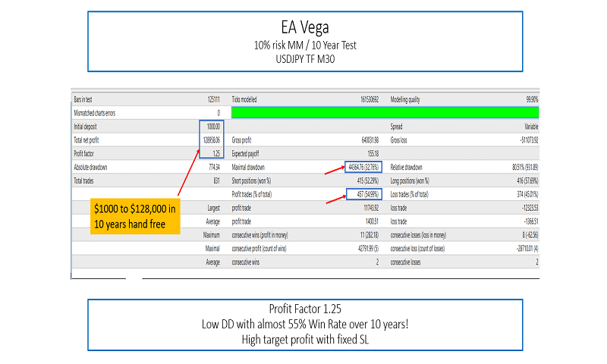Click the ticks modelled value 161530692
The width and height of the screenshot is (607, 364).
click(x=370, y=99)
